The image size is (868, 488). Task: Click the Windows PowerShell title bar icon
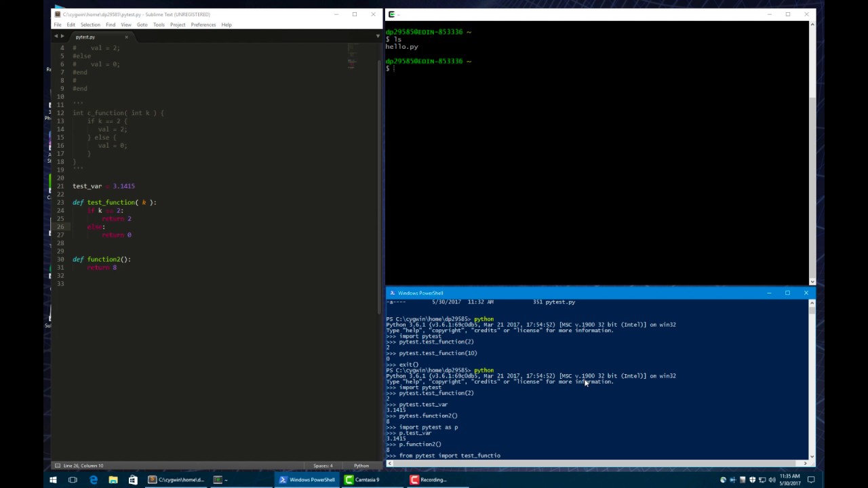click(x=392, y=293)
